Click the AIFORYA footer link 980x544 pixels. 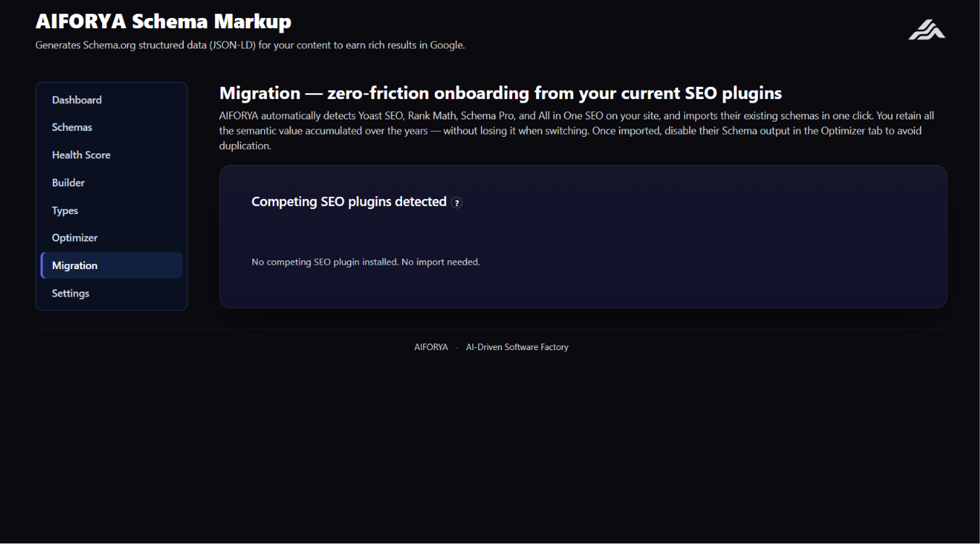[431, 347]
